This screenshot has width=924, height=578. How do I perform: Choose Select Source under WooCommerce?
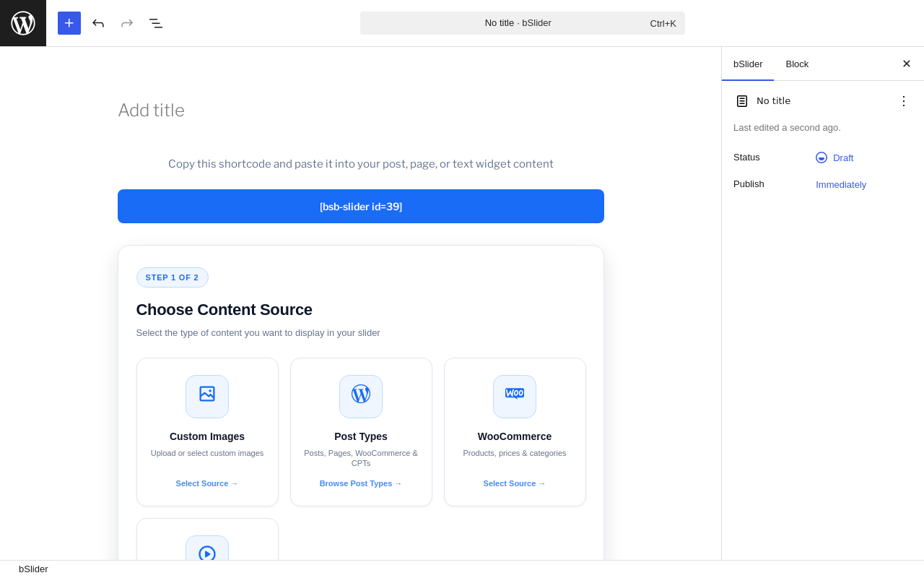(x=515, y=483)
